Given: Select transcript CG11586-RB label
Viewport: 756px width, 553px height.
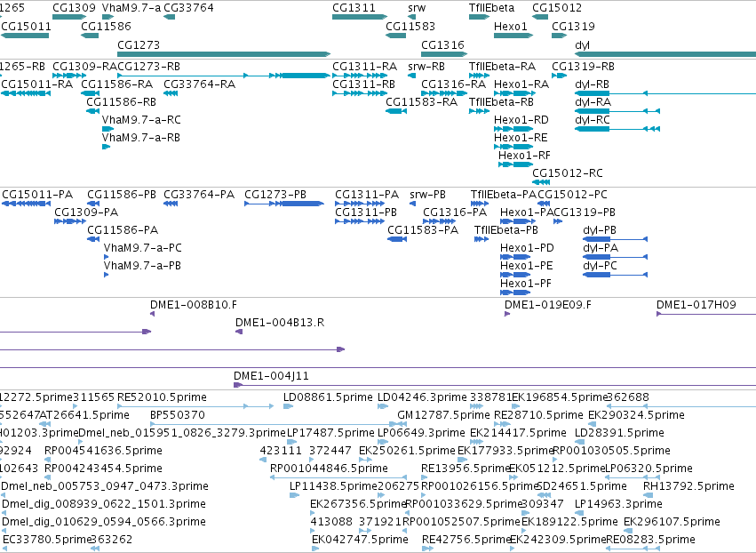Looking at the screenshot, I should (x=121, y=102).
